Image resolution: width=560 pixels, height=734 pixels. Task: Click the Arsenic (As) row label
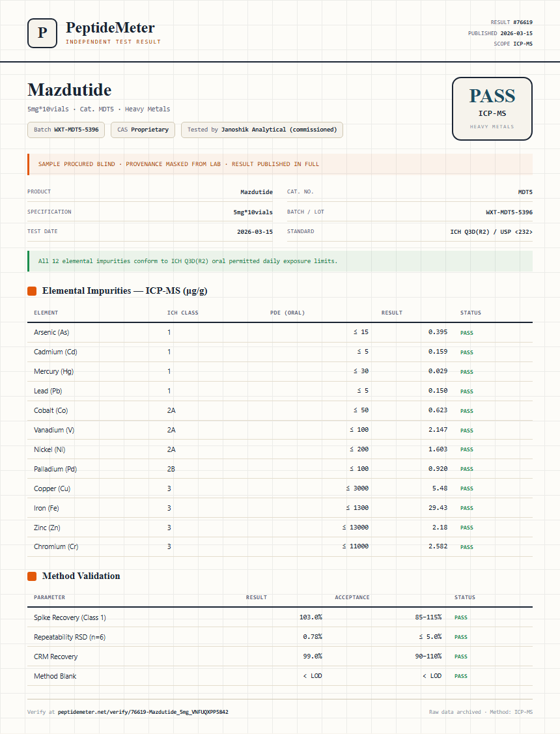coord(51,332)
